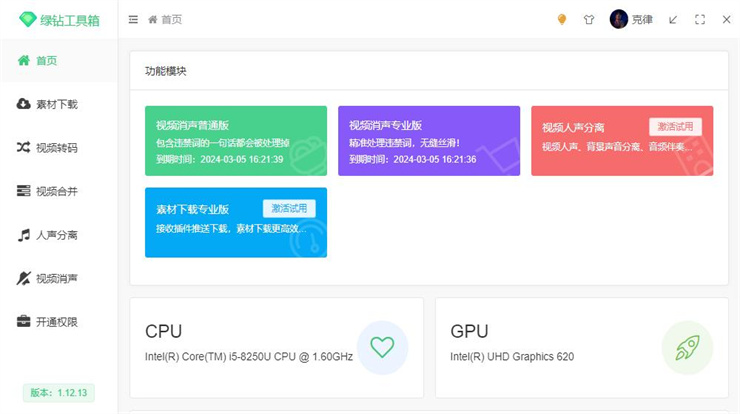The image size is (740, 414).
Task: Click CPU model text i5-8250U
Action: [249, 356]
